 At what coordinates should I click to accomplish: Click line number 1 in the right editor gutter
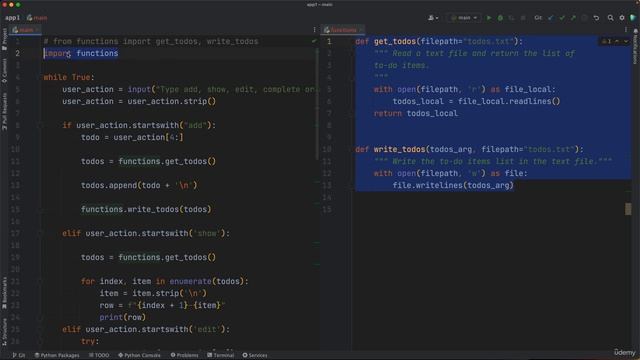[x=329, y=42]
